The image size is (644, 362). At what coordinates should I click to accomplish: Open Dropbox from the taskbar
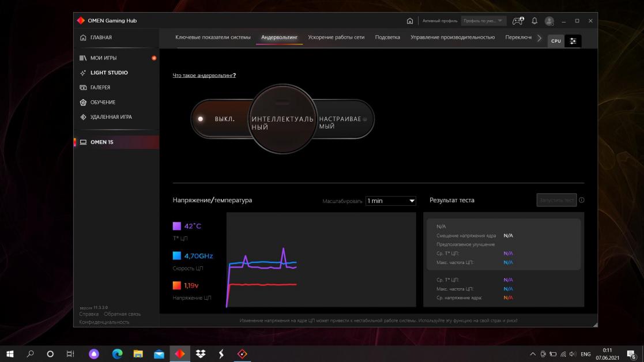[201, 354]
